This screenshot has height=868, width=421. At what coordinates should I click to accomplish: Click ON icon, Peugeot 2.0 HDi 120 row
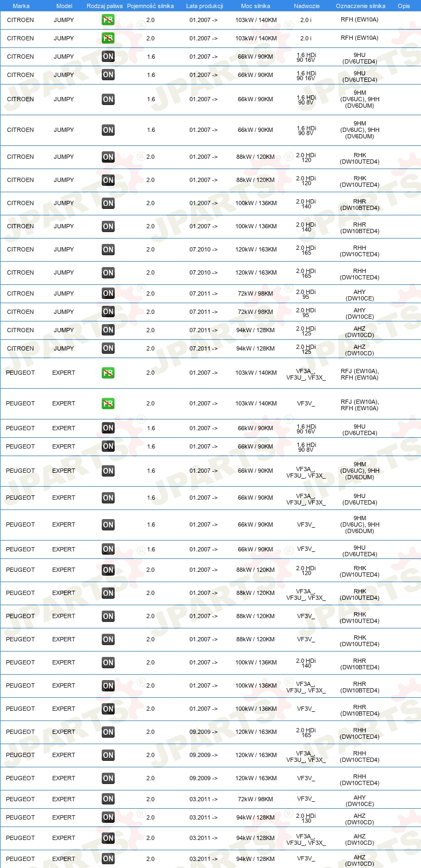108,570
